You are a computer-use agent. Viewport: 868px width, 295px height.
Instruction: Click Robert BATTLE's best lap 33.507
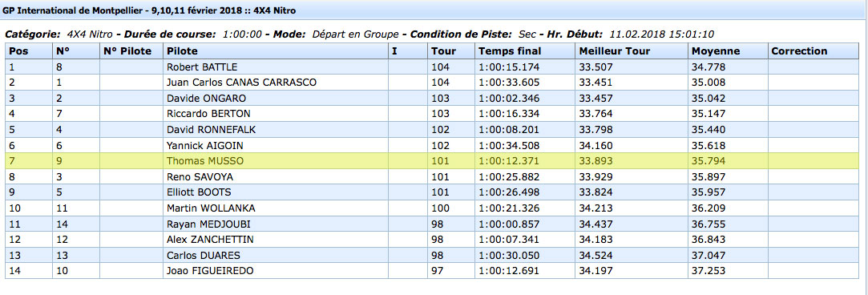(595, 67)
